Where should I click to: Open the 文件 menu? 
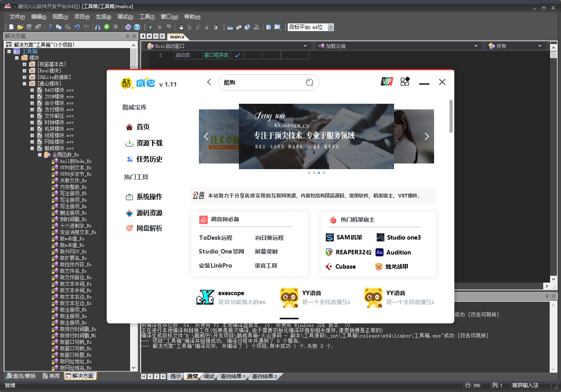point(17,17)
